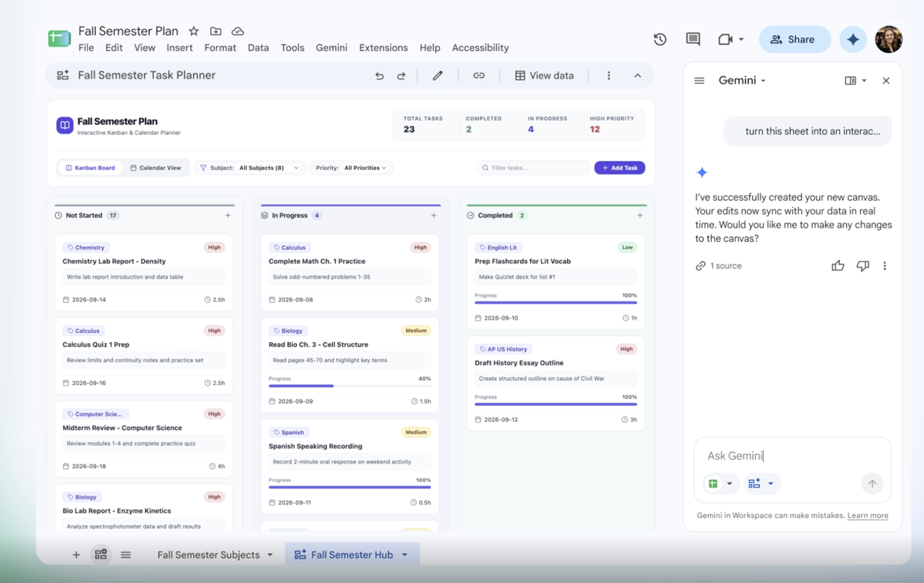The width and height of the screenshot is (924, 583).
Task: Click the truncated user prompt bubble
Action: pyautogui.click(x=807, y=131)
